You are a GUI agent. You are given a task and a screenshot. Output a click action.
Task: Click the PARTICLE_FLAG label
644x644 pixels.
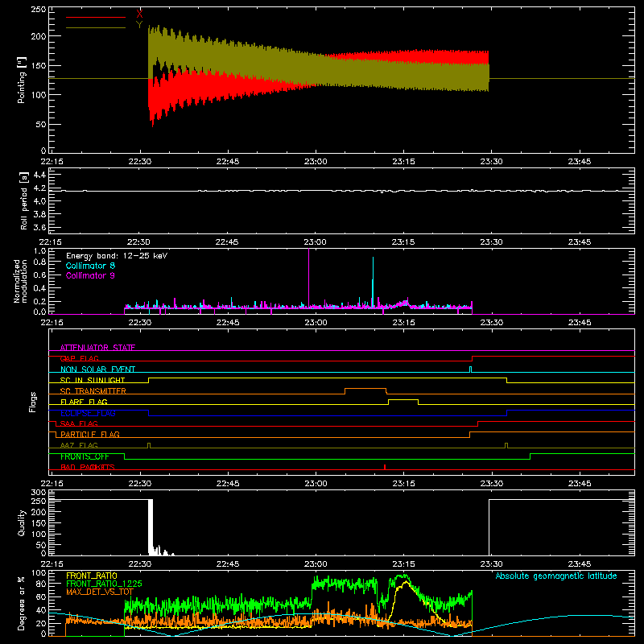(90, 434)
